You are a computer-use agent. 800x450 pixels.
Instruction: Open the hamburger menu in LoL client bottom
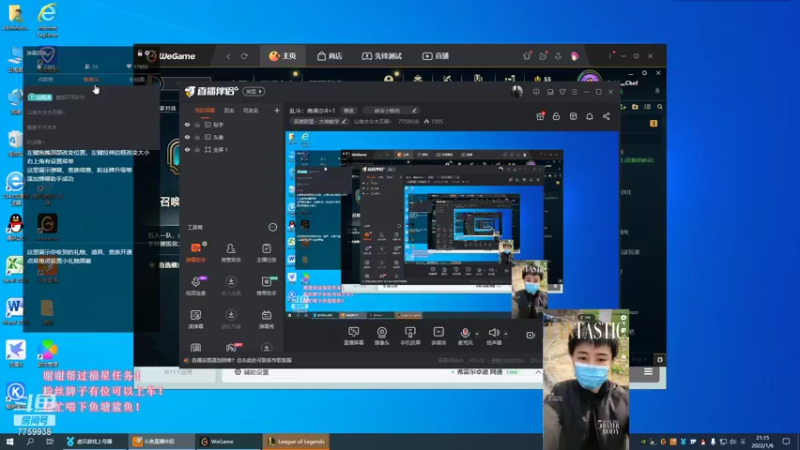(648, 372)
